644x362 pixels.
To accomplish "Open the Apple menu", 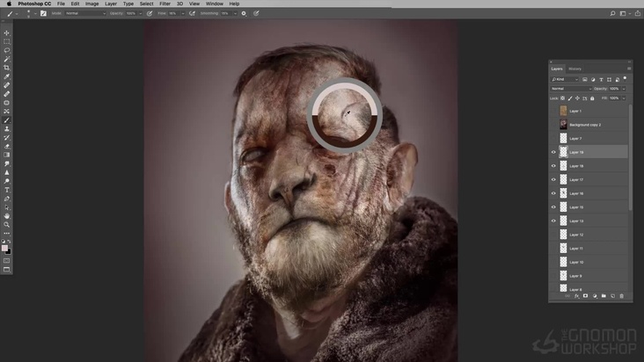I will pos(9,4).
